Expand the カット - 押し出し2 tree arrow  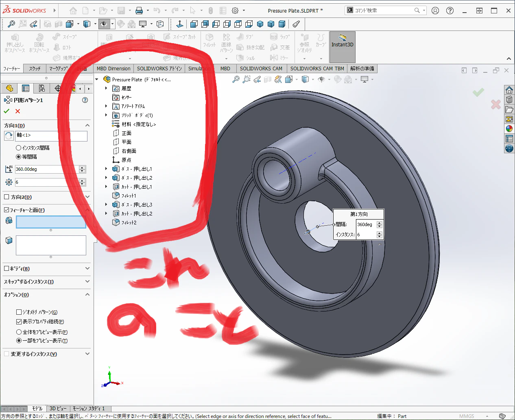106,213
